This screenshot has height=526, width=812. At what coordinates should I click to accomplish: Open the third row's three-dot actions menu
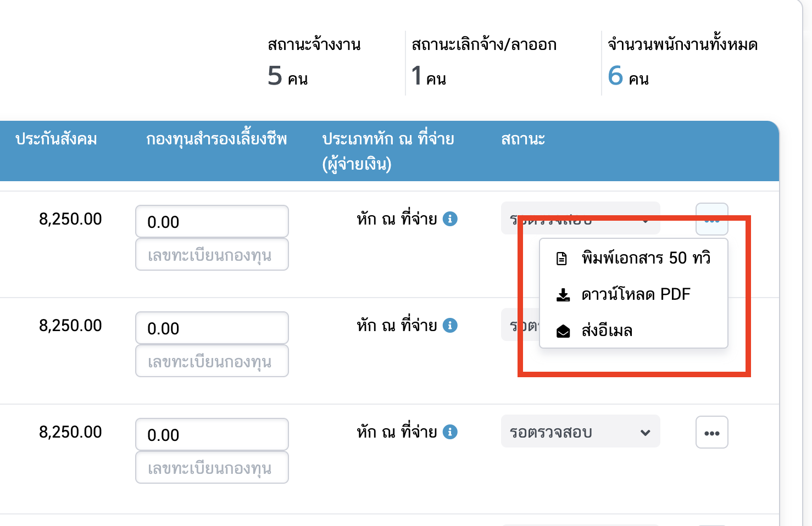[x=711, y=433]
